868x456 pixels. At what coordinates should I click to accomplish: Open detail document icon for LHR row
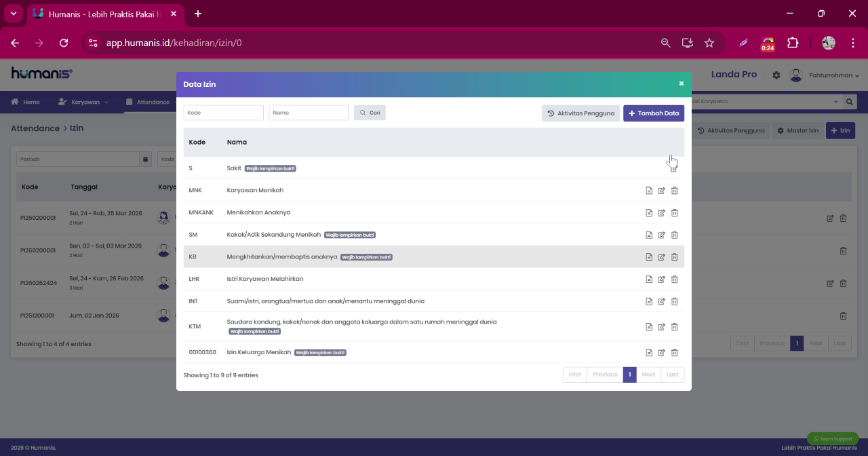point(649,279)
